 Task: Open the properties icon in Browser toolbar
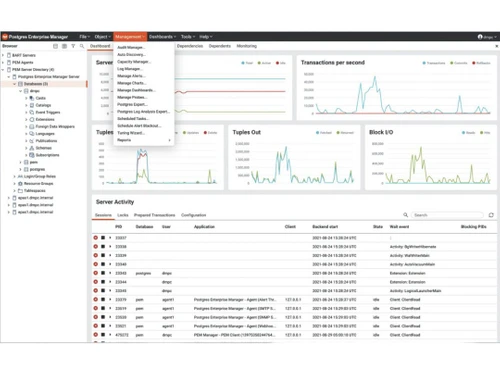tap(55, 46)
